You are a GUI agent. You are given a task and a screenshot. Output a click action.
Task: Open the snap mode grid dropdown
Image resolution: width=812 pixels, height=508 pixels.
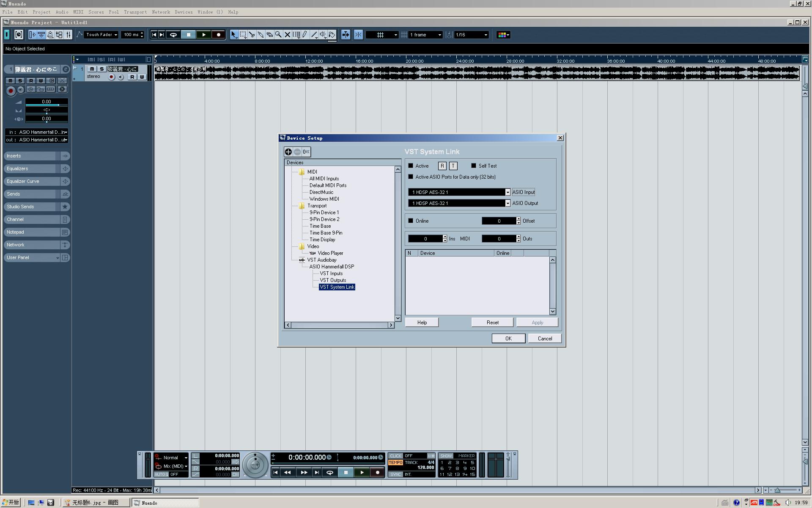pyautogui.click(x=382, y=35)
